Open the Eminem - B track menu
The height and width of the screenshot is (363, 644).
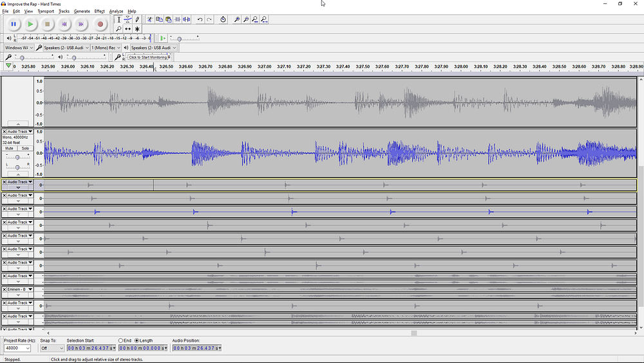[20, 289]
